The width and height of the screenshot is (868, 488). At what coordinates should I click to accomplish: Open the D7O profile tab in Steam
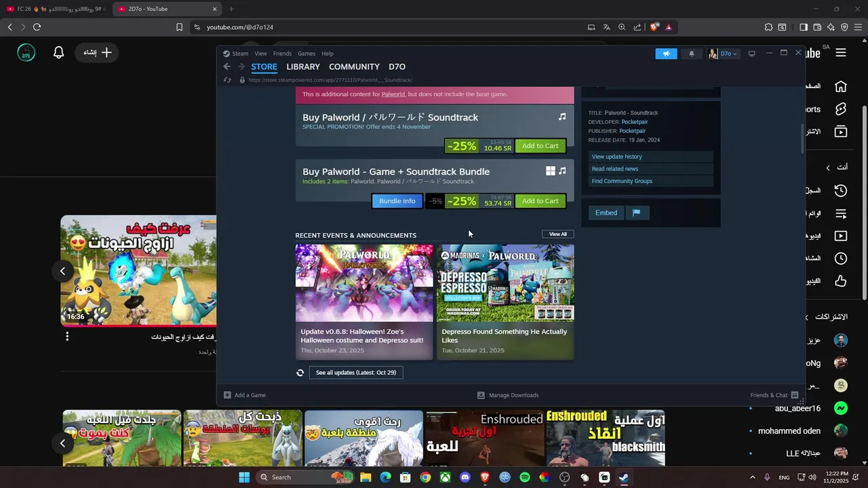[x=397, y=66]
